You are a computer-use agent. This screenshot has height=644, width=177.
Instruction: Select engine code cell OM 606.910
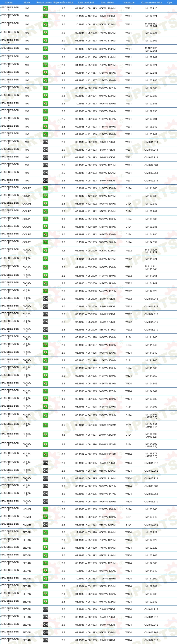click(x=151, y=502)
